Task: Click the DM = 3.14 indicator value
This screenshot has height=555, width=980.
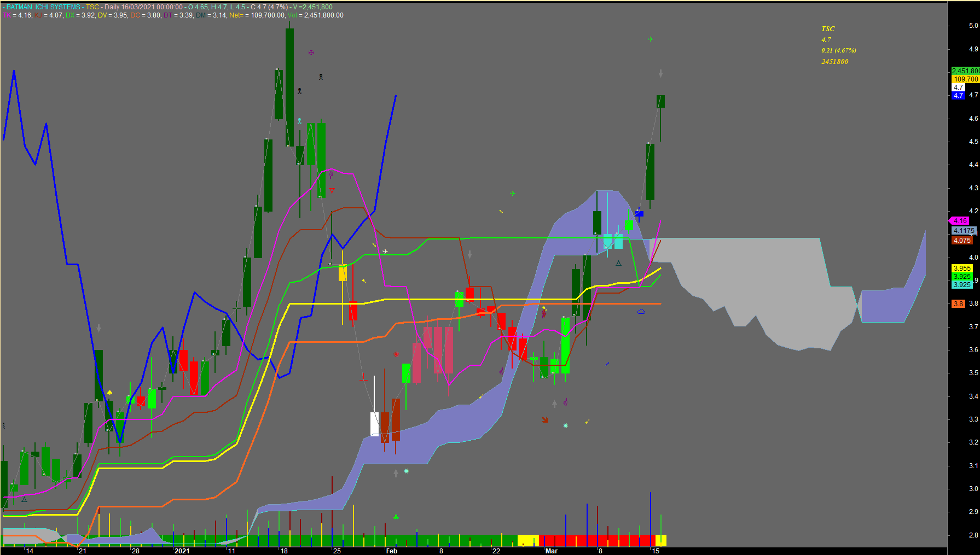Action: [x=211, y=15]
